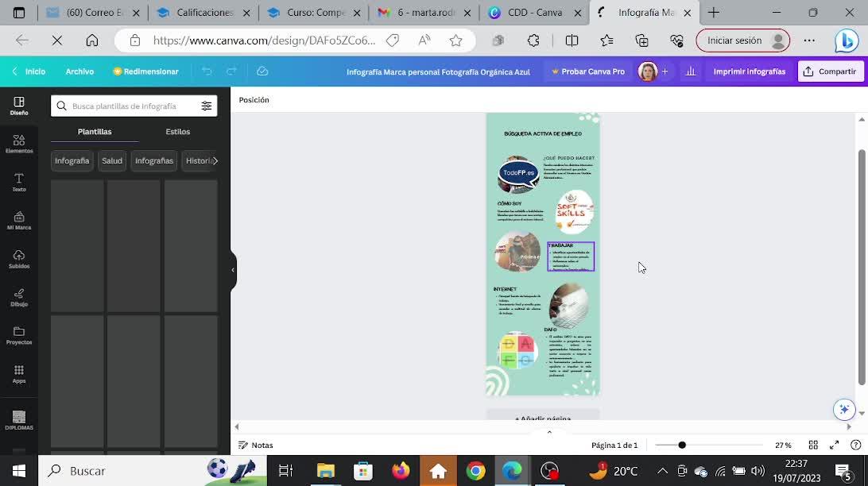Screen dimensions: 868x486
Task: Click Probar Canva Pro button
Action: [x=588, y=71]
